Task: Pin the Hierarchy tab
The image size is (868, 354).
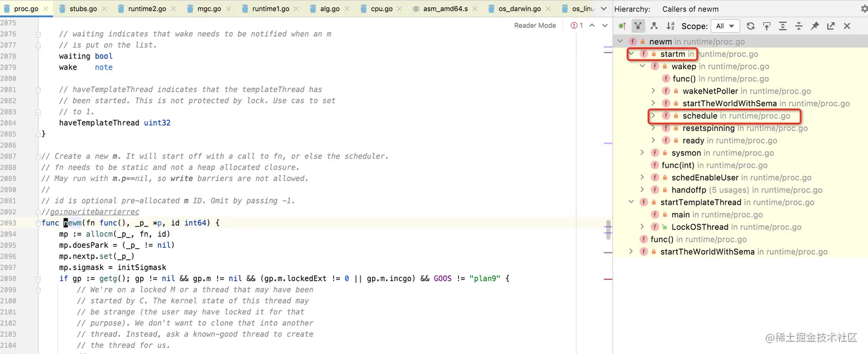Action: pyautogui.click(x=815, y=26)
